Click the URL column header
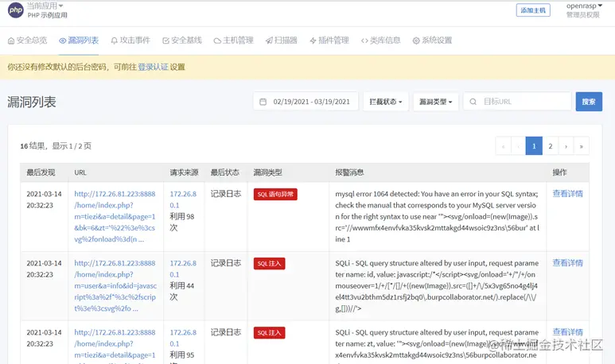This screenshot has height=364, width=615. click(80, 172)
